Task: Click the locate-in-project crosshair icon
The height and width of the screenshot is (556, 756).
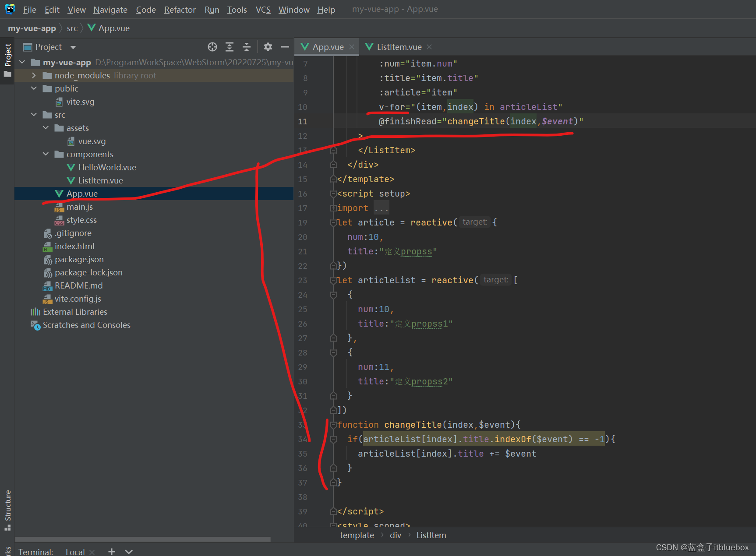Action: [x=212, y=47]
